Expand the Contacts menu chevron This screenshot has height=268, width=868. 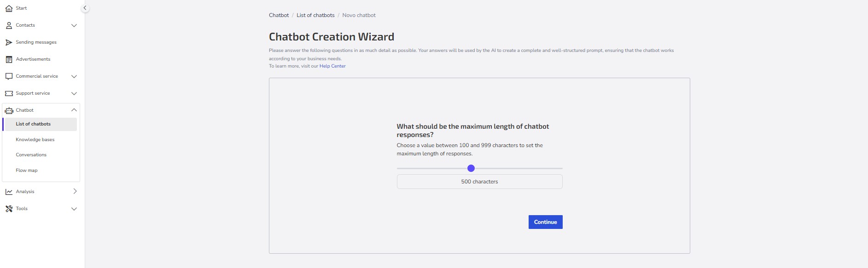point(74,25)
